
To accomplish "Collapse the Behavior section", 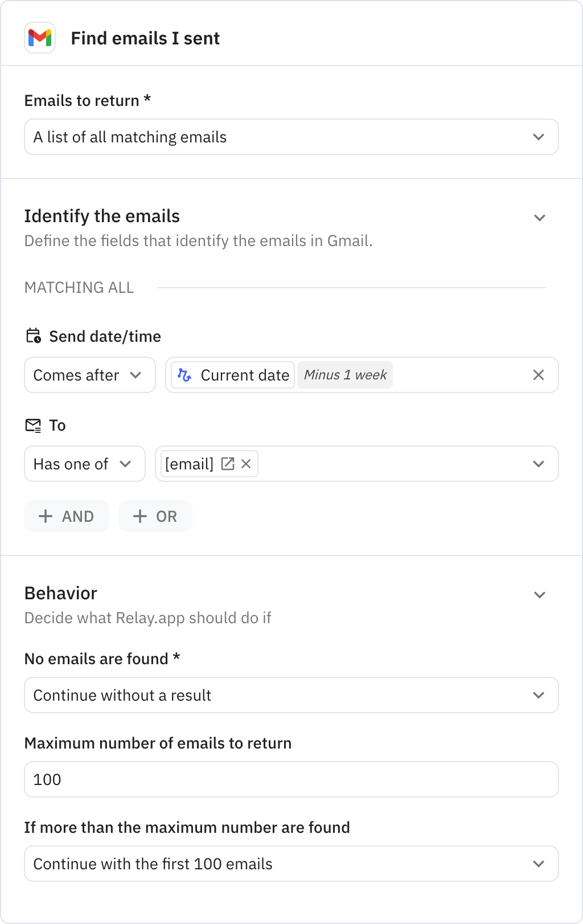I will (x=539, y=594).
